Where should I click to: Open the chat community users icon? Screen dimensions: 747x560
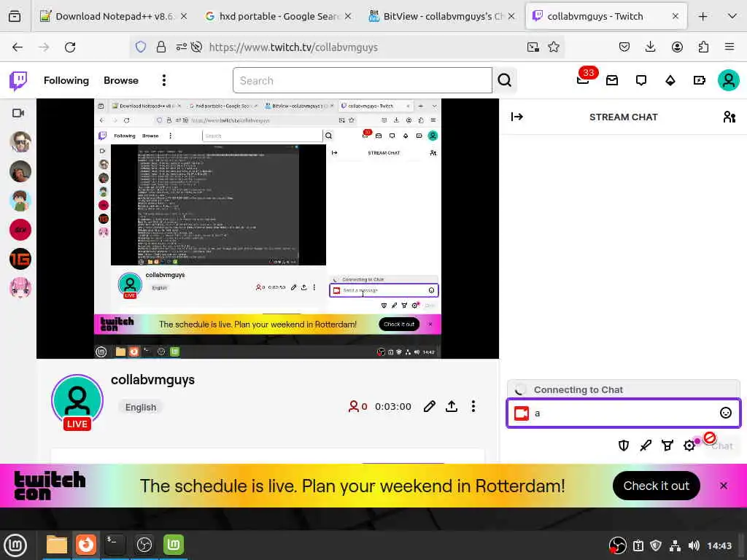[729, 117]
